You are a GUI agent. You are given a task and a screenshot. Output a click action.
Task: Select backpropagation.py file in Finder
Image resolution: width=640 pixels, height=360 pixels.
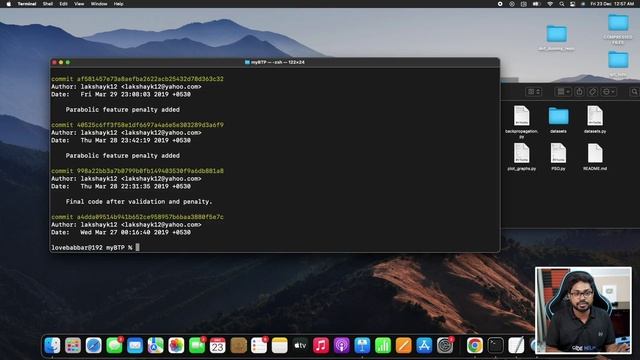click(522, 122)
